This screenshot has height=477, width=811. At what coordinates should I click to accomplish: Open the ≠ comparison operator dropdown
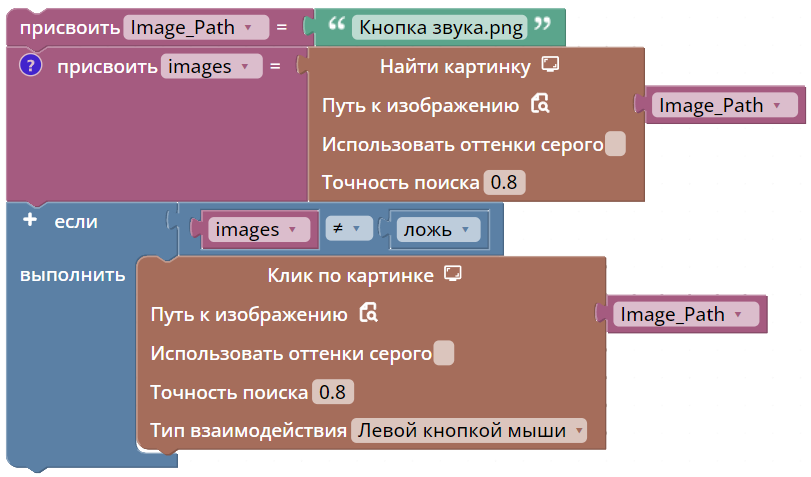point(349,228)
